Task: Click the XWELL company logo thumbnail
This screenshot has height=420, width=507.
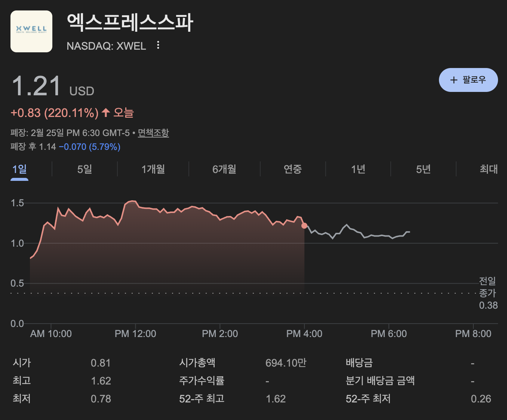Action: 31,31
